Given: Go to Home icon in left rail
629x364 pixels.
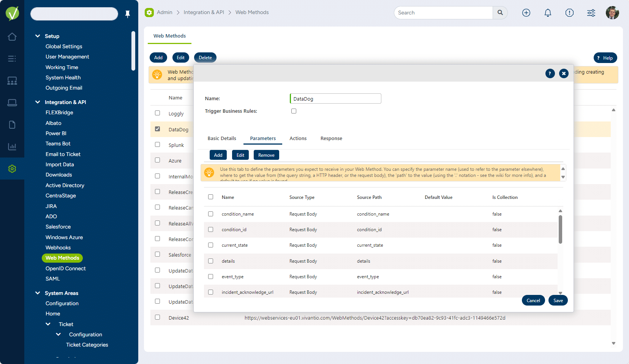Looking at the screenshot, I should click(12, 37).
